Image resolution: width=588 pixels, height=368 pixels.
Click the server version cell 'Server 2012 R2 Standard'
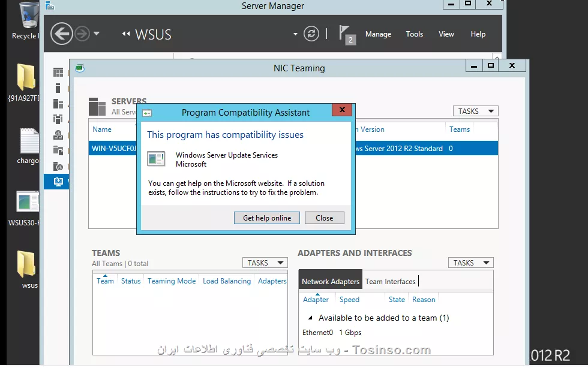click(x=399, y=149)
